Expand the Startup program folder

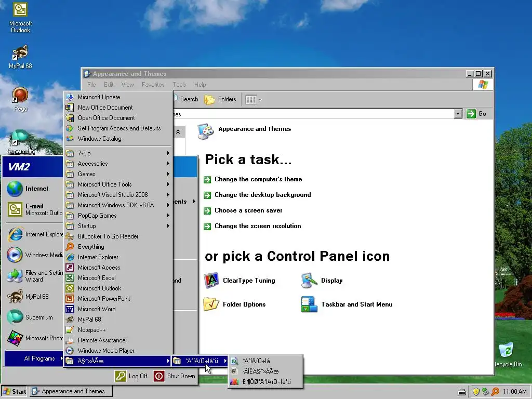(x=118, y=226)
